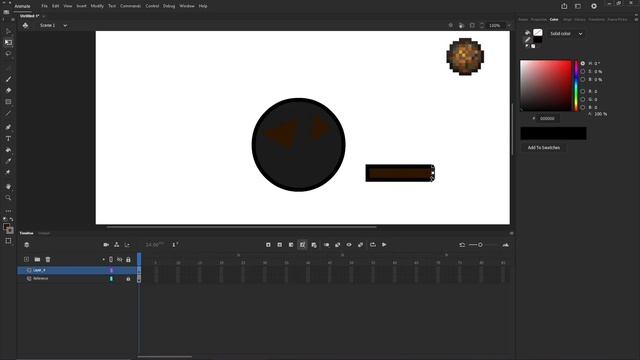Click the Insert Blank Keyframe icon
The height and width of the screenshot is (360, 640).
pyautogui.click(x=280, y=244)
